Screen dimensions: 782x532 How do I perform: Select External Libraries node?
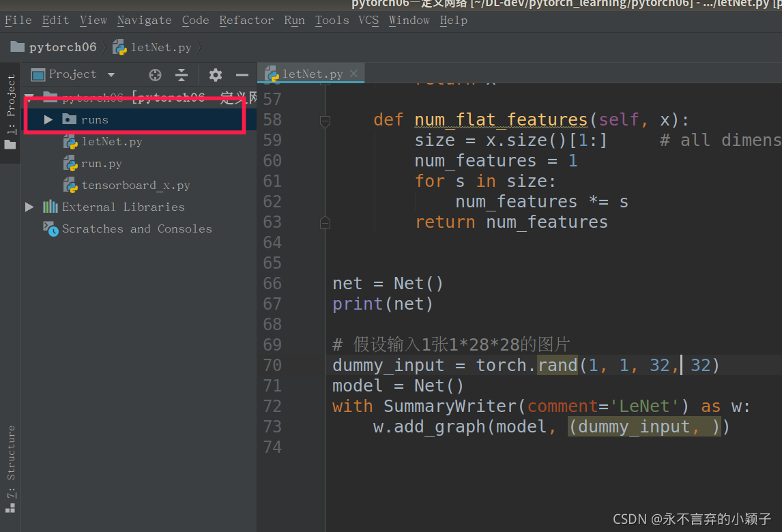124,207
